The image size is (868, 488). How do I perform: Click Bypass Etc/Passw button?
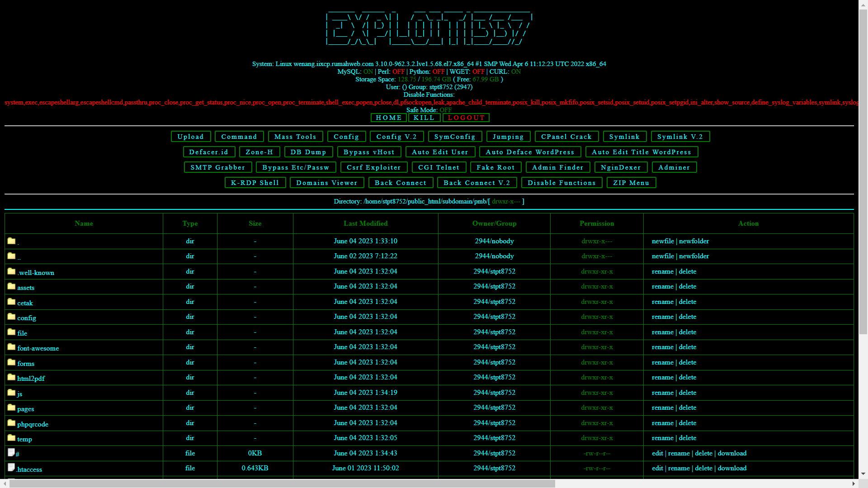(296, 167)
